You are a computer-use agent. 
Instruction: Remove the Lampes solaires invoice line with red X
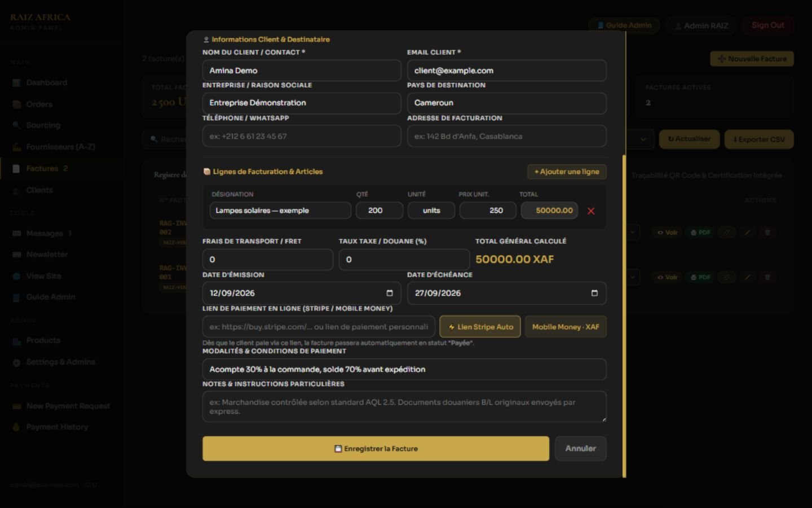[591, 211]
